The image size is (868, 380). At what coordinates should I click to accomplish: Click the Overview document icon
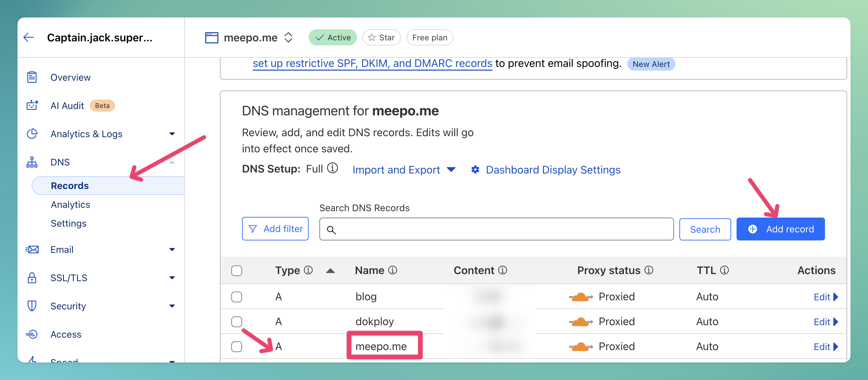tap(32, 77)
